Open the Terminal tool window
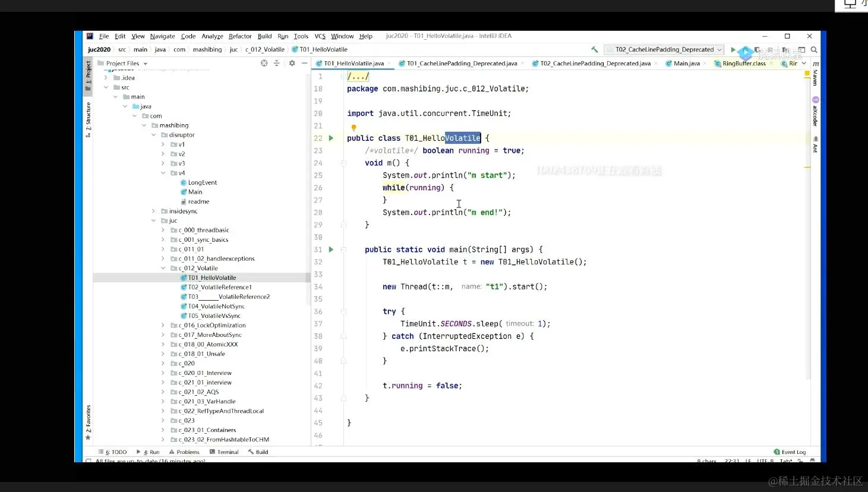This screenshot has height=492, width=868. pyautogui.click(x=224, y=452)
